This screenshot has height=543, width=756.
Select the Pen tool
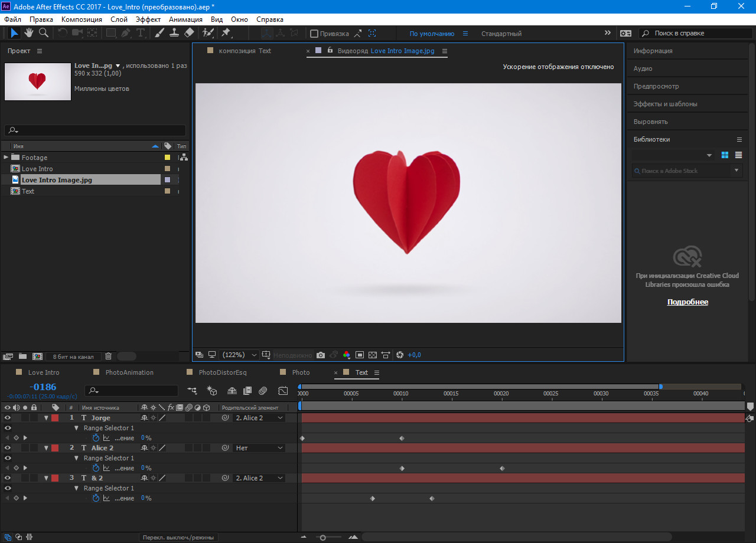pyautogui.click(x=126, y=33)
